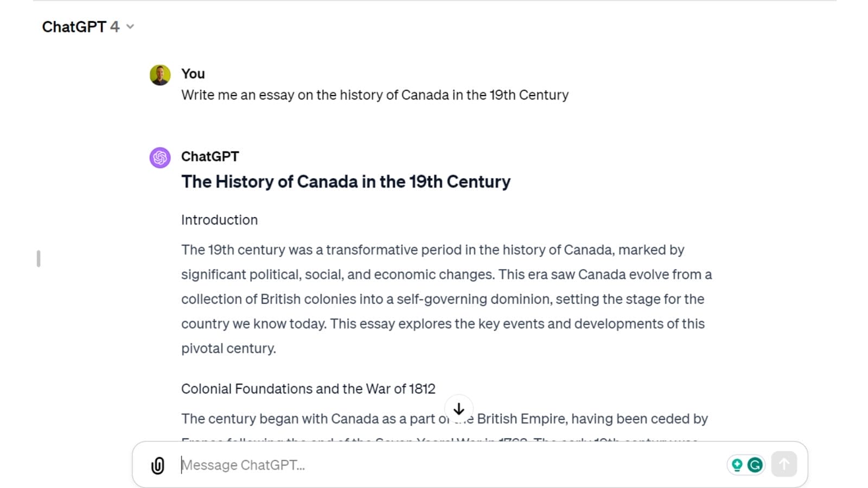Select the essay title heading text
Screen dimensions: 868x488
pyautogui.click(x=346, y=182)
